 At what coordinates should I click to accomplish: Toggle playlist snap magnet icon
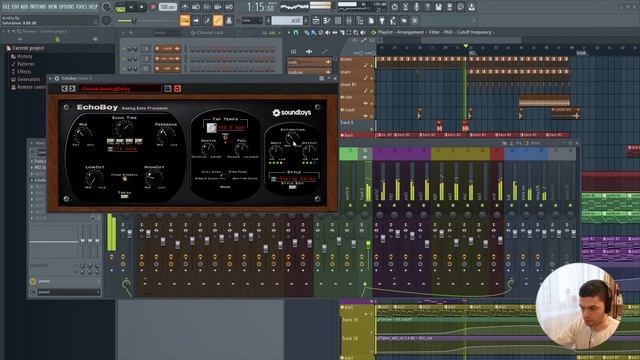point(296,32)
